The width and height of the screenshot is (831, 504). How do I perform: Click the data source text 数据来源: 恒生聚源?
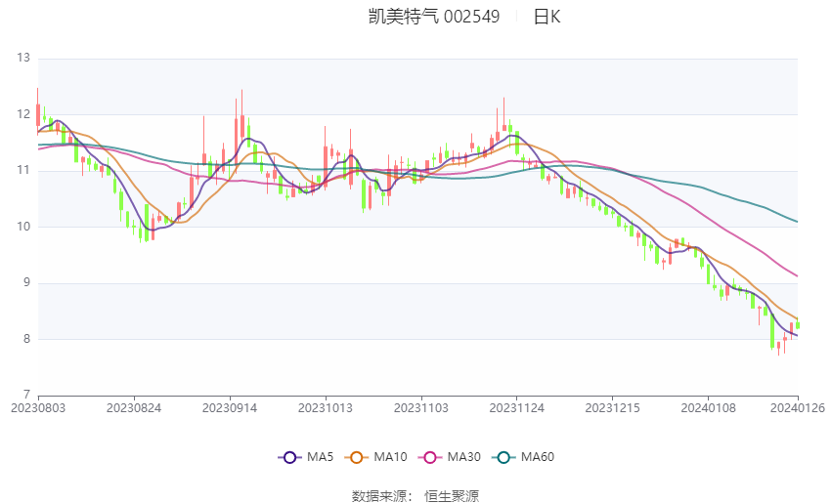[415, 496]
